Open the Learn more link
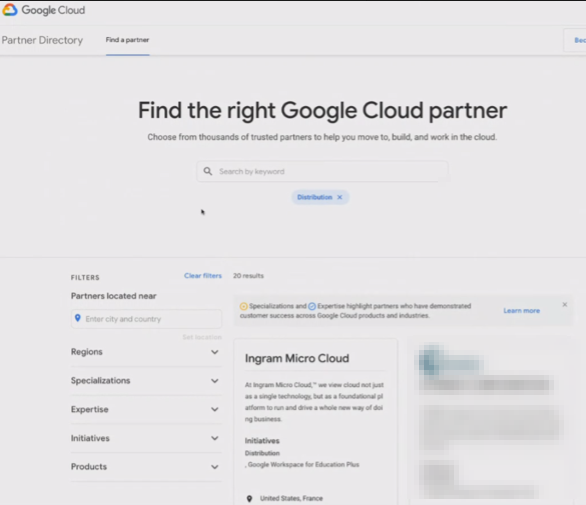 (x=521, y=311)
